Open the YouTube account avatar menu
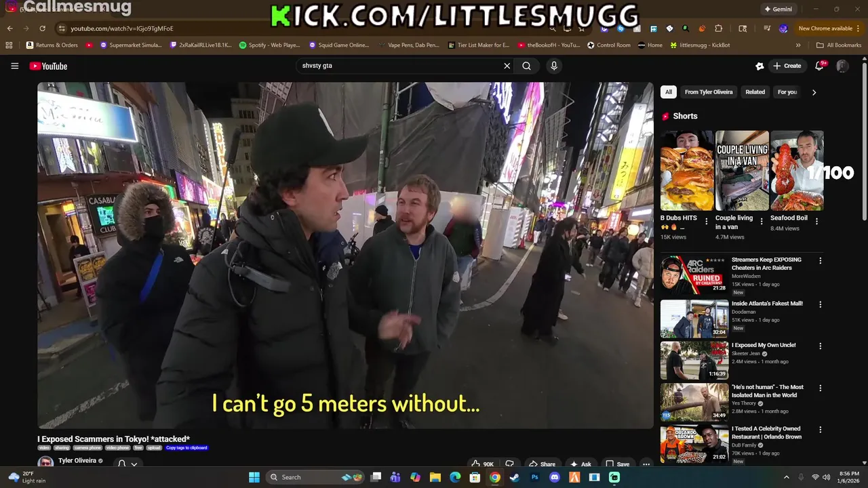Screen dimensions: 868x488 (x=842, y=66)
